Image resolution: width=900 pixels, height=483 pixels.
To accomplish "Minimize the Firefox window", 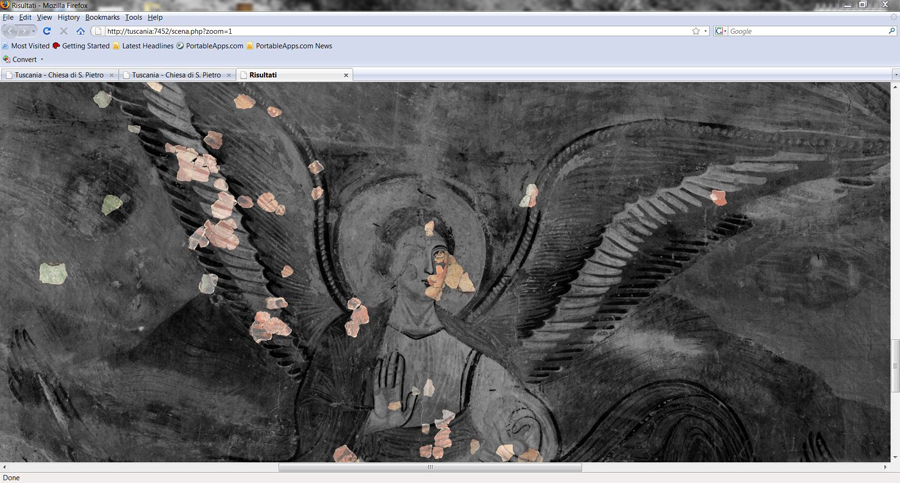I will pyautogui.click(x=848, y=5).
